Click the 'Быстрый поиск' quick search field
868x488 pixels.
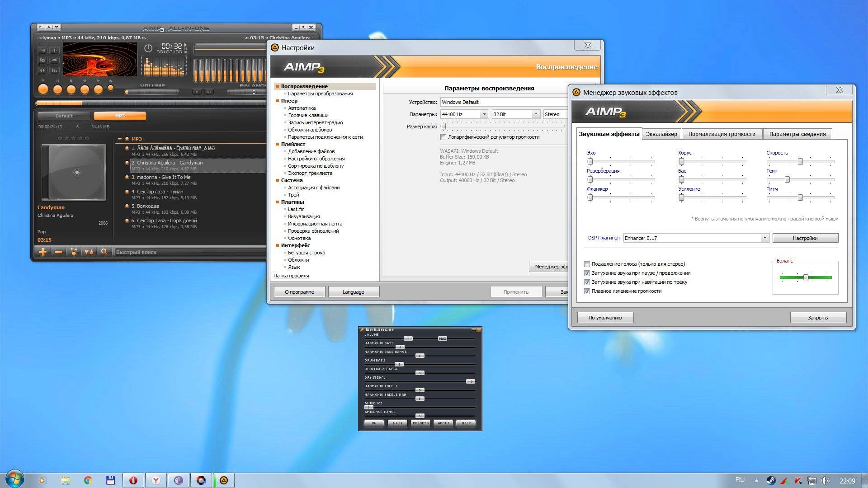pyautogui.click(x=190, y=252)
